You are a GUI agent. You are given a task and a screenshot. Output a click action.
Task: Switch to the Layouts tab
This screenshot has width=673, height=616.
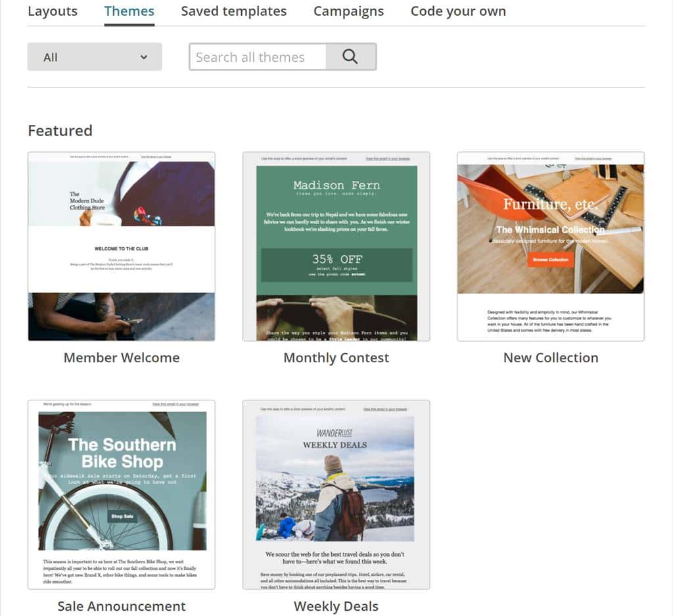(53, 11)
